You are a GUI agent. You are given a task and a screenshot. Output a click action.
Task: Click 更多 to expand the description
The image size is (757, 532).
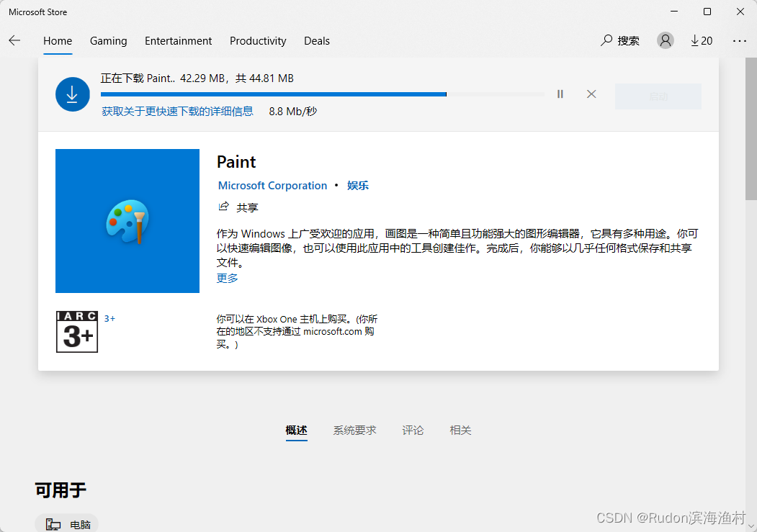227,279
